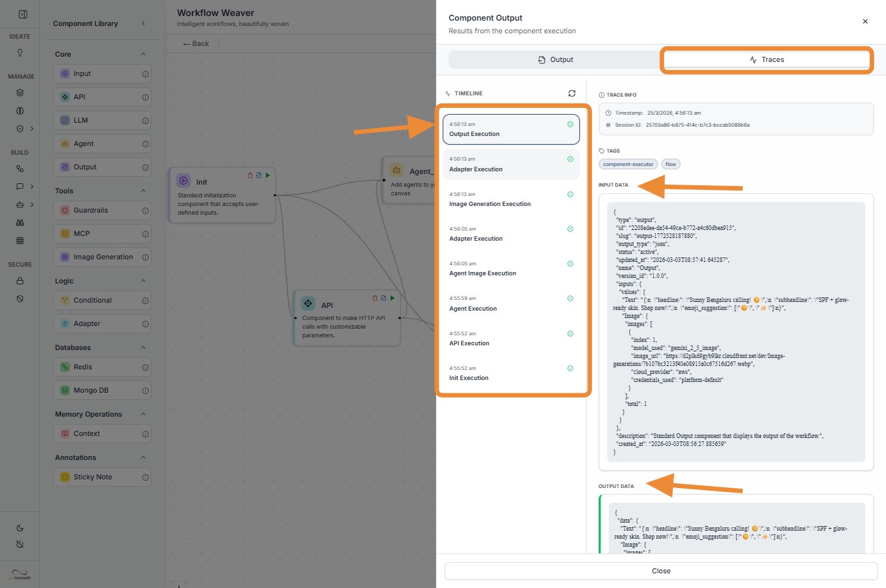Collapse the Memory Operations section

click(x=143, y=414)
